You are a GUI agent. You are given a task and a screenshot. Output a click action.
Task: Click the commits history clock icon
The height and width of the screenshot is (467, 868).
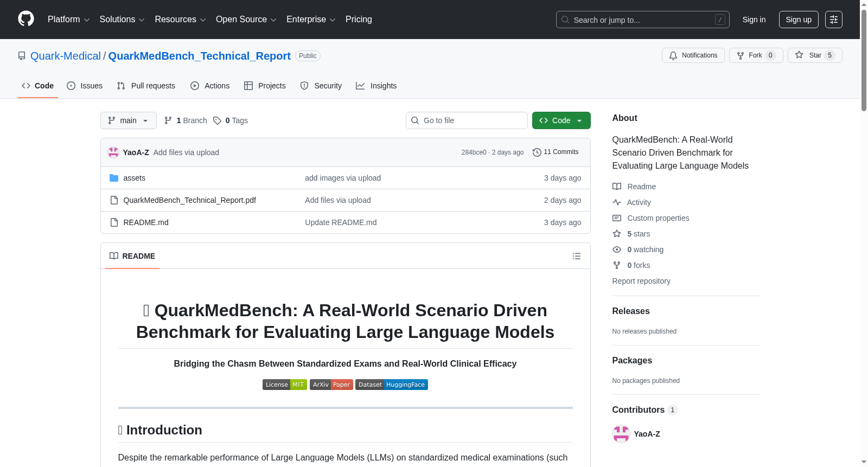[537, 152]
